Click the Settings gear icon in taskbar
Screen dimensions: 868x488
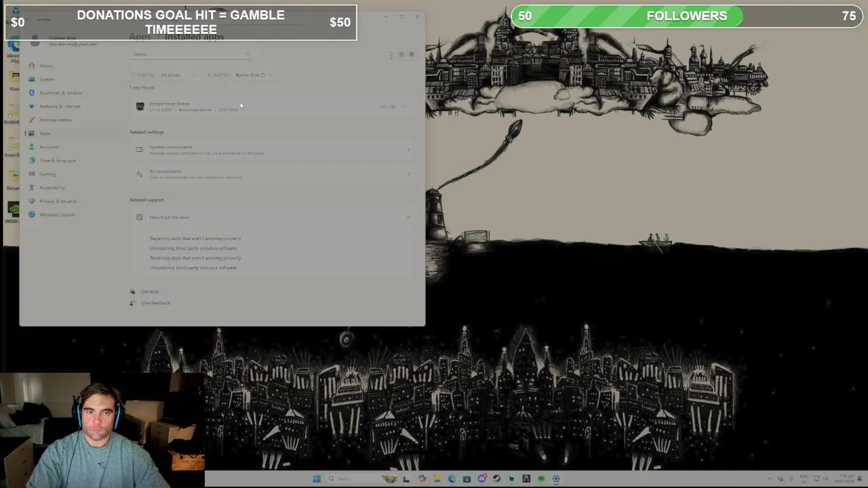tap(556, 479)
